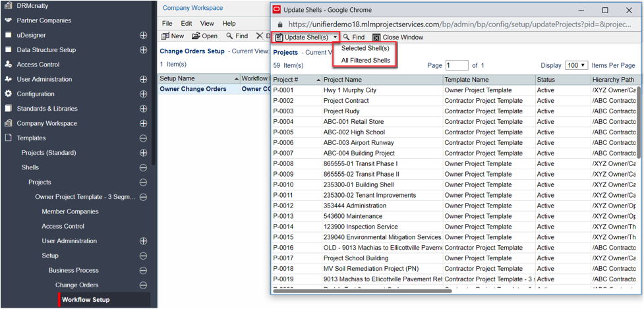Viewport: 644px width, 309px height.
Task: Click the Open folder icon in toolbar
Action: [x=196, y=36]
